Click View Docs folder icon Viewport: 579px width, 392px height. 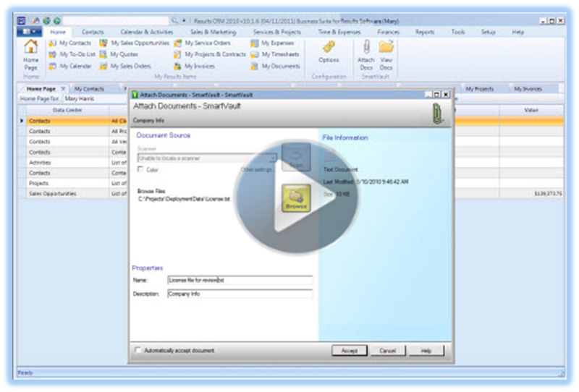tap(386, 55)
